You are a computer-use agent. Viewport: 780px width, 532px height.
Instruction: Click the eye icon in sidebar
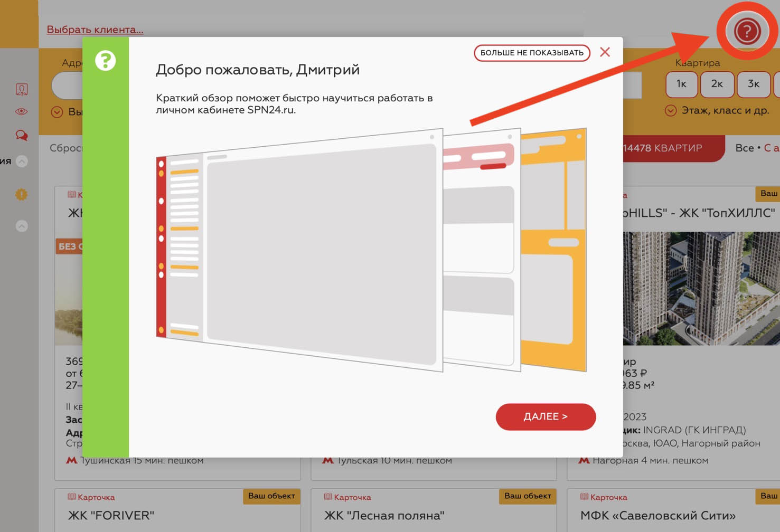22,111
